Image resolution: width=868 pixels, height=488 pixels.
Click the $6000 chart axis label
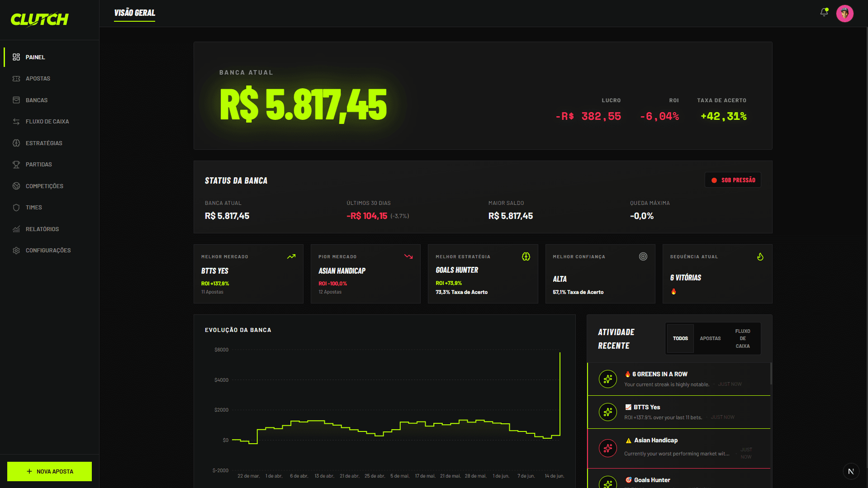coord(222,350)
